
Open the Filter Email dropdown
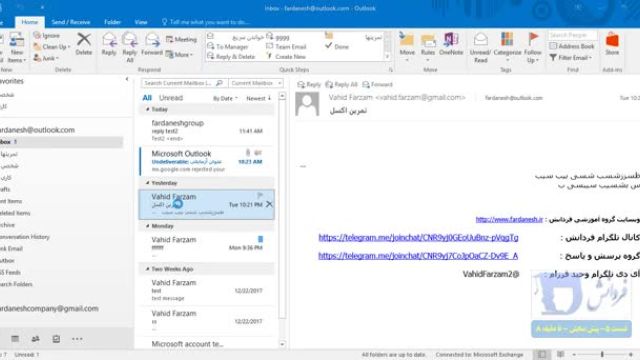(x=571, y=58)
